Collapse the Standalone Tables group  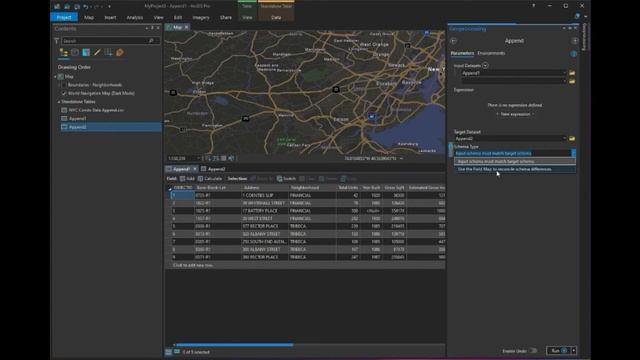coord(59,102)
